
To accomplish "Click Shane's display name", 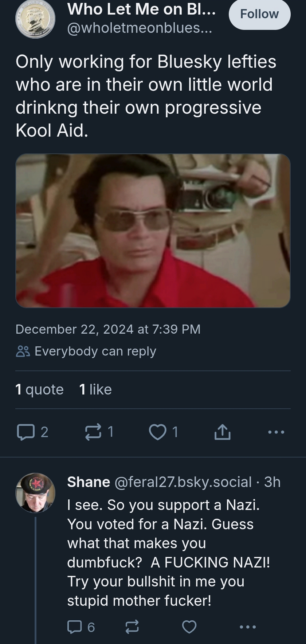I will point(89,482).
